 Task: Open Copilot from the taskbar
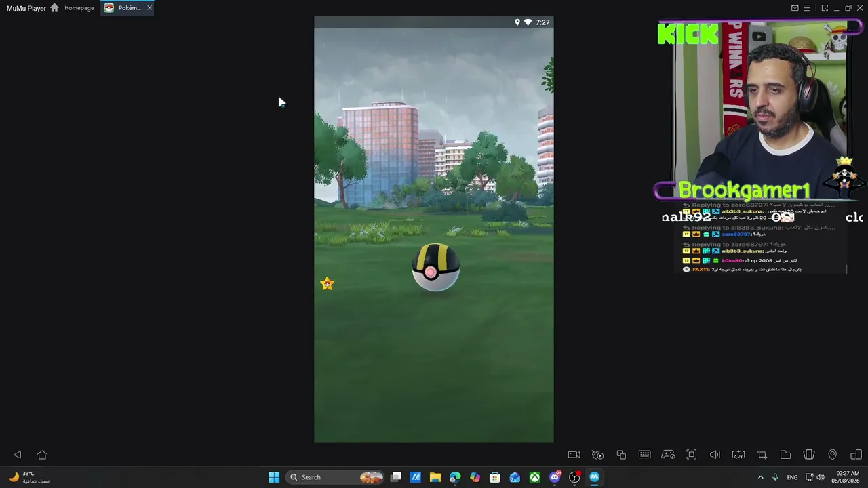[x=475, y=477]
